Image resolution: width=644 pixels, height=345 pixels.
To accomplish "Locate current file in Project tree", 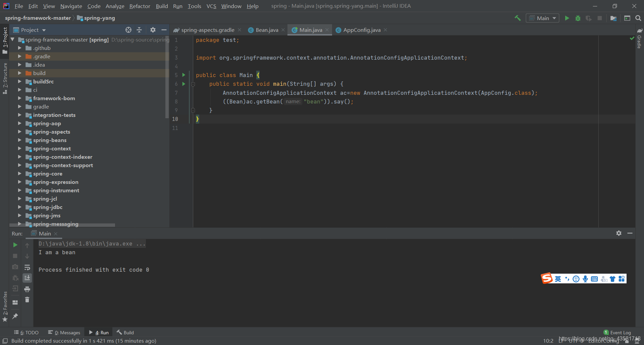I will tap(128, 30).
